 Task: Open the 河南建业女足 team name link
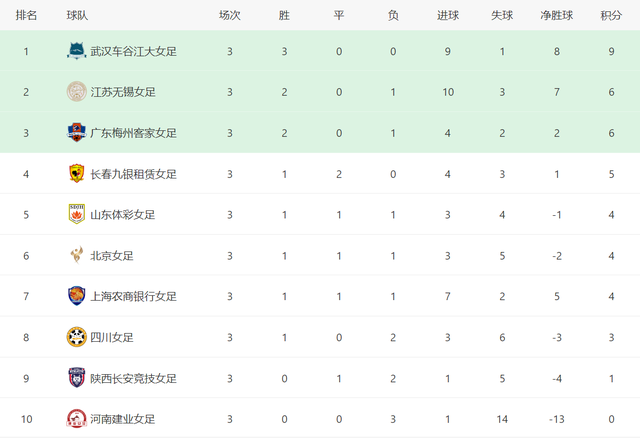[x=122, y=419]
